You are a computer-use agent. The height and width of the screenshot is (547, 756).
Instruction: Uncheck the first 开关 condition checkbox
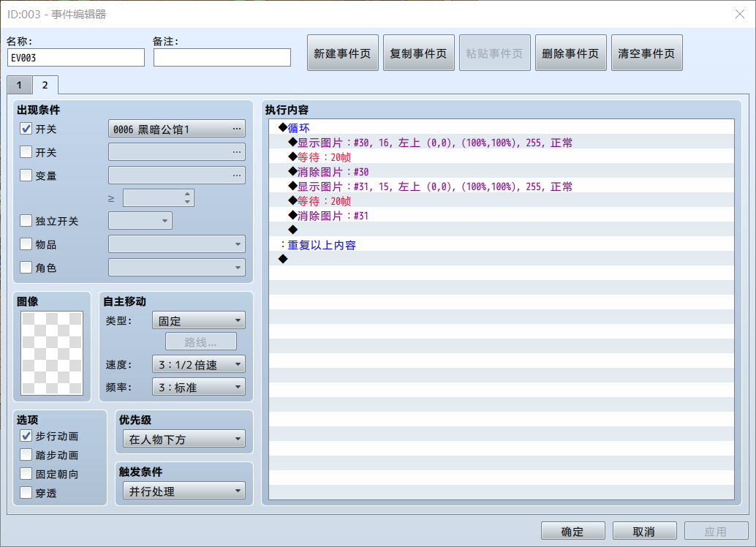point(26,129)
